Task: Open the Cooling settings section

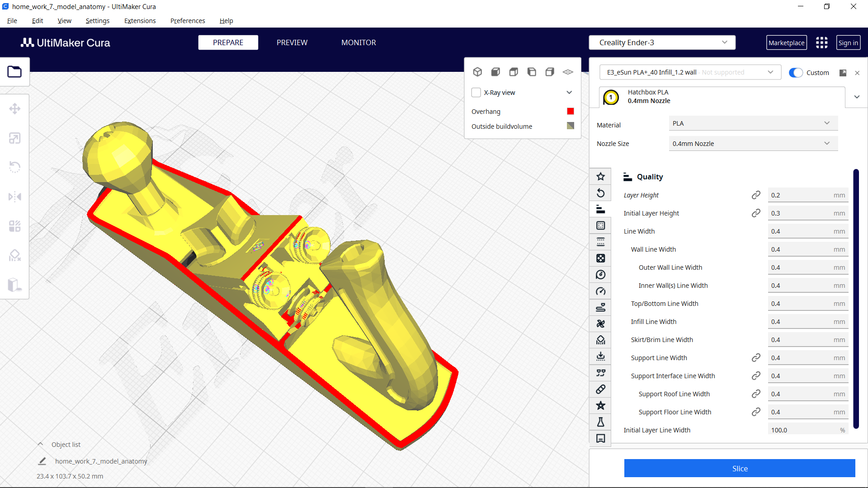Action: pyautogui.click(x=600, y=324)
